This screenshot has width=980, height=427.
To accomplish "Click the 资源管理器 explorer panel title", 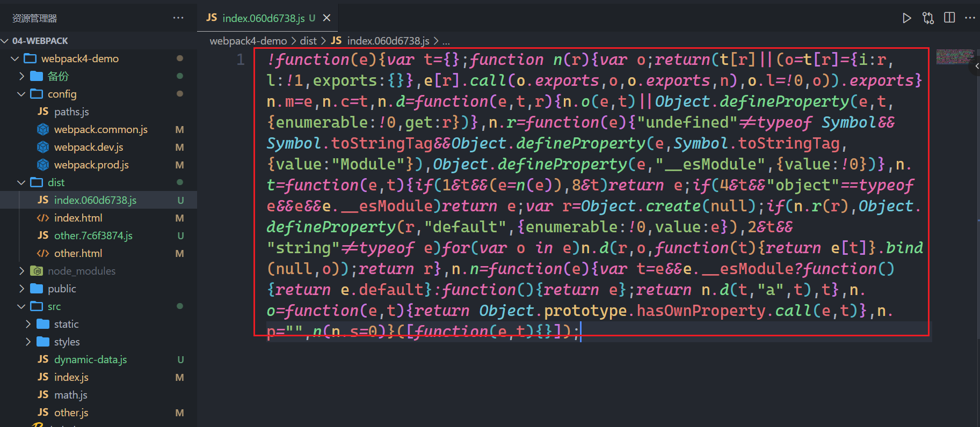I will click(34, 18).
